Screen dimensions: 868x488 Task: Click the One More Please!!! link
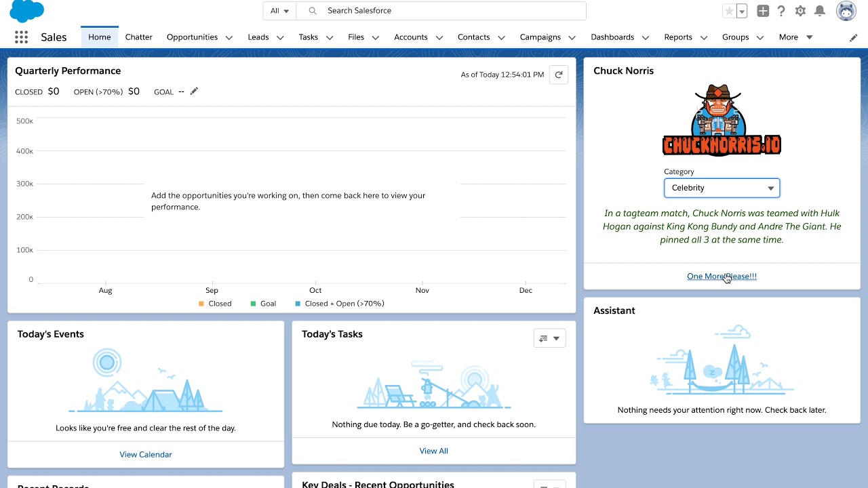coord(722,276)
